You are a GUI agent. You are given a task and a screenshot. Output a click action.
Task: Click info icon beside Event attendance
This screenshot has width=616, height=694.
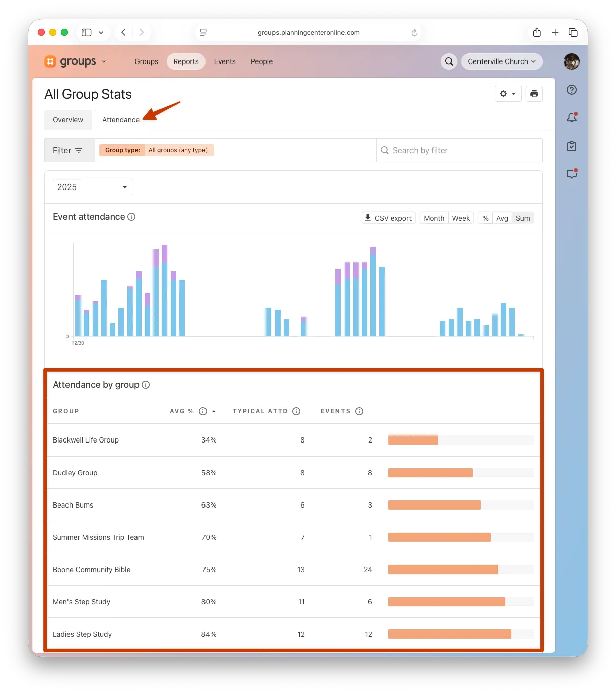(131, 217)
